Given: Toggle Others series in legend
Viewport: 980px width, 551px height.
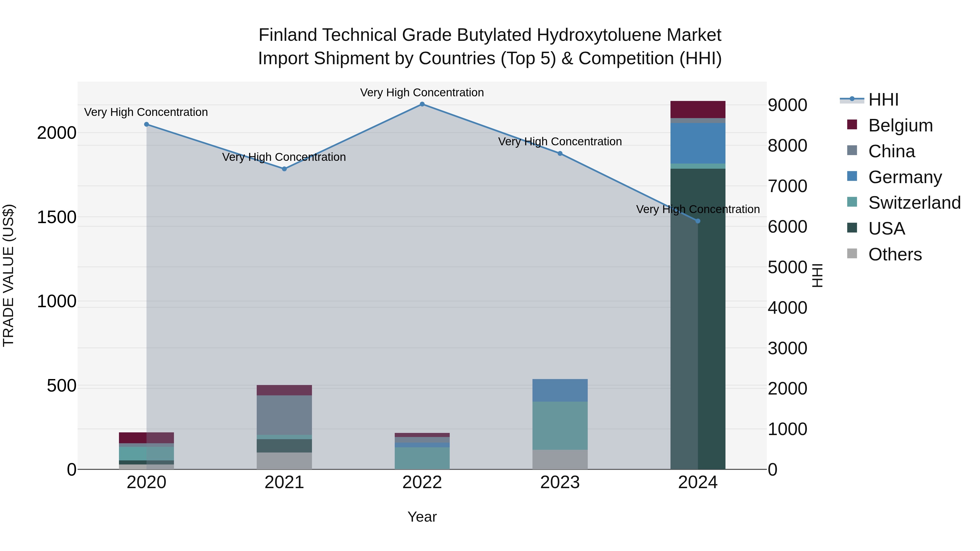Looking at the screenshot, I should tap(884, 254).
